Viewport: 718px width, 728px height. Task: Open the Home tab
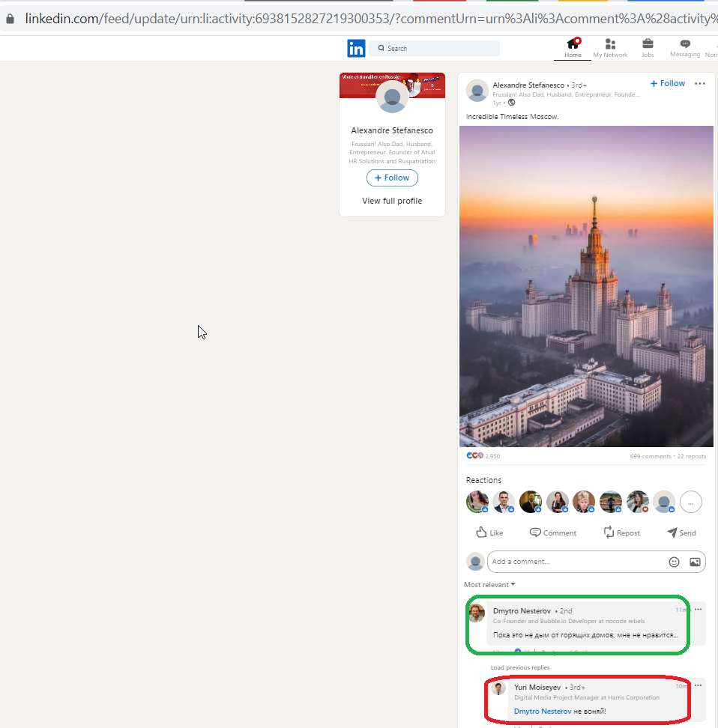pyautogui.click(x=573, y=48)
